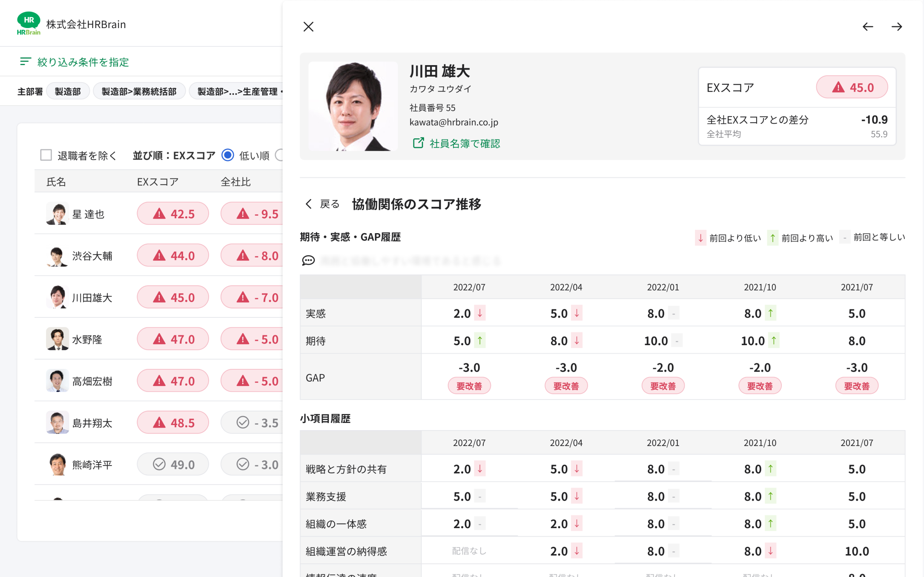Screen dimensions: 924x577
Task: Select the 製造部>...>生産管理 chip
Action: (237, 91)
